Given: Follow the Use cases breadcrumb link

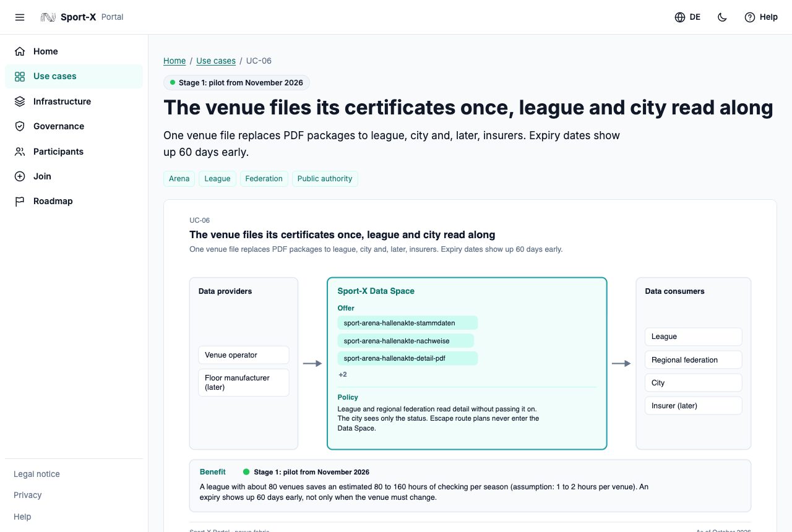Looking at the screenshot, I should click(216, 61).
